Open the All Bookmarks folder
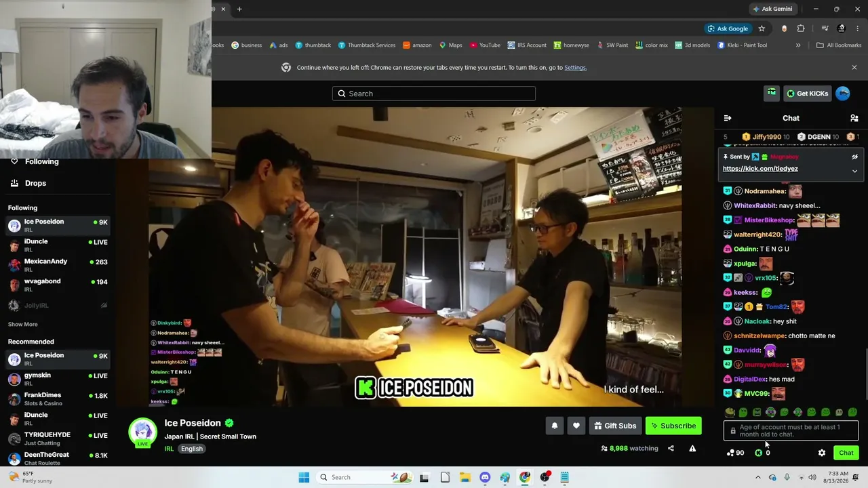 tap(838, 45)
